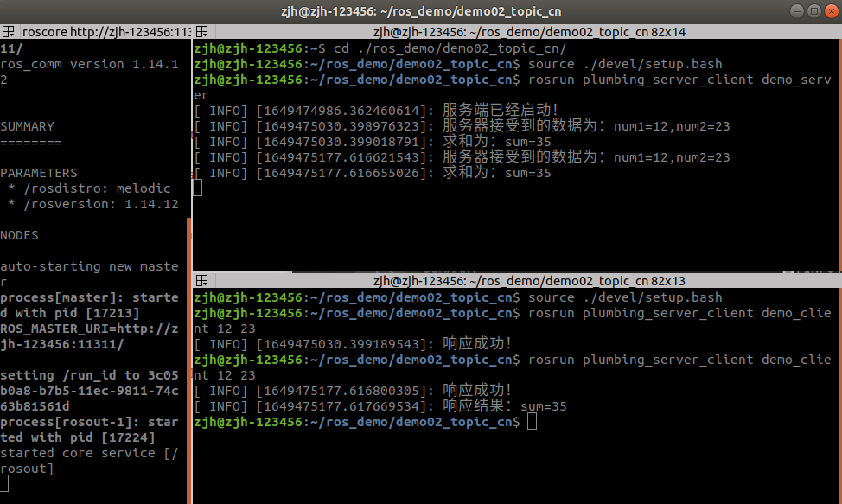
Task: Click 'NODES' heading in roscore pane
Action: (19, 235)
